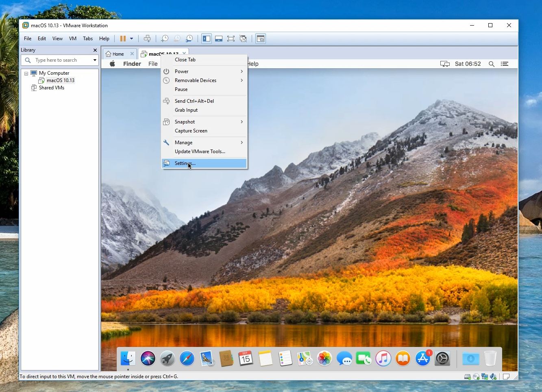This screenshot has height=392, width=542.
Task: Take a snapshot using the clock-plus icon
Action: (x=165, y=39)
